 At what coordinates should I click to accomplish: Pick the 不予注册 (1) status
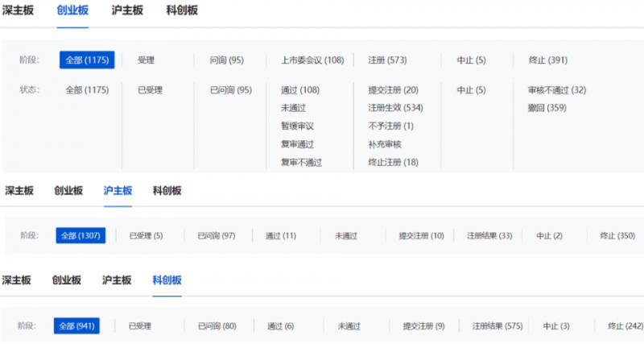390,126
